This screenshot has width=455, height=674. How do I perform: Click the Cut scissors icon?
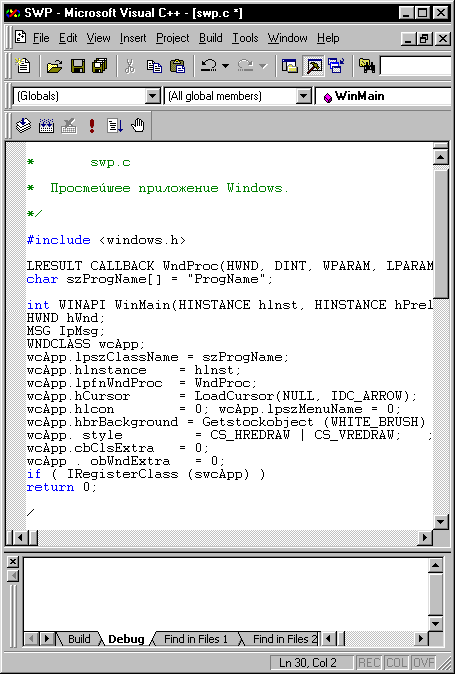pos(130,66)
